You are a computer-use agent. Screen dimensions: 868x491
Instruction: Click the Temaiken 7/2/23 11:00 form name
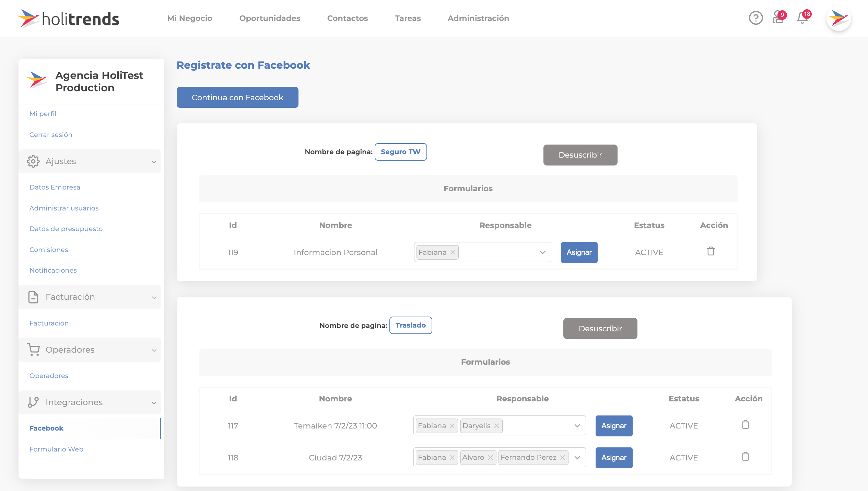[335, 426]
